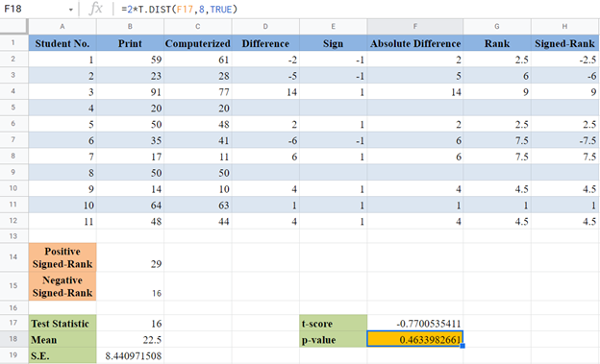This screenshot has width=600, height=364.
Task: Click the fill handle on cell F18
Action: pyautogui.click(x=462, y=346)
